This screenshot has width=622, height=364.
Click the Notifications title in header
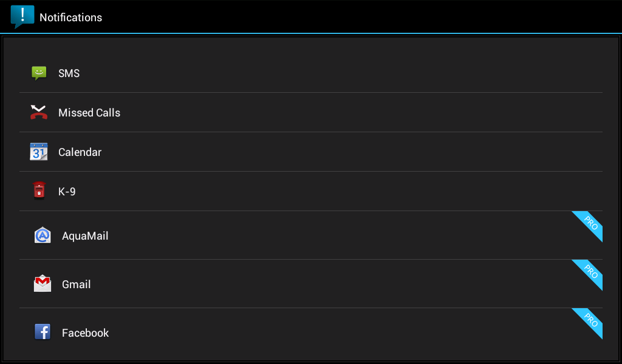coord(70,17)
